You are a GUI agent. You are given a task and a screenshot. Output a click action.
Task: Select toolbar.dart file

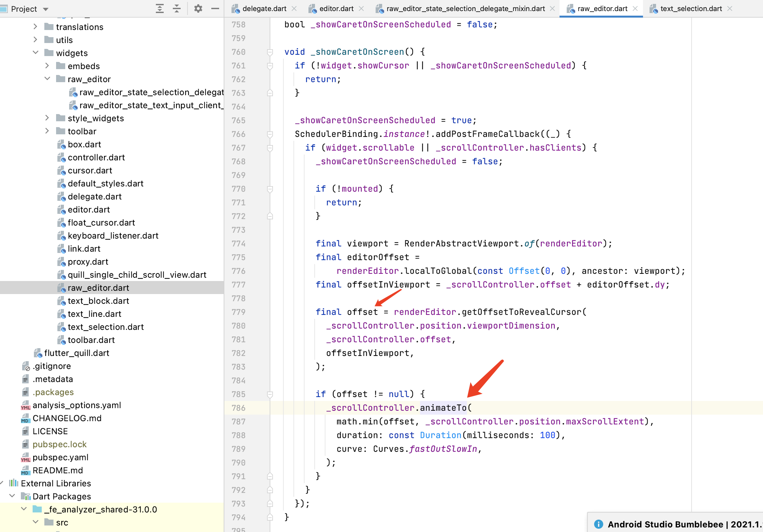(91, 340)
